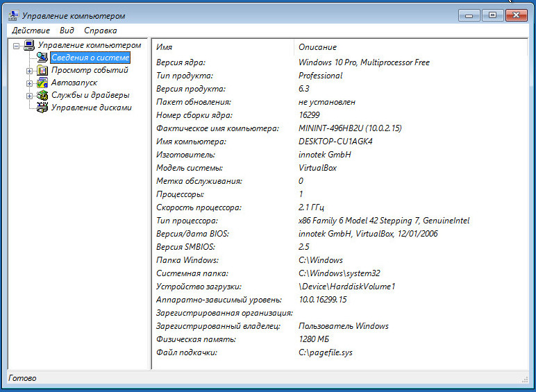Click the C:\pagefile.sys value

[x=326, y=352]
